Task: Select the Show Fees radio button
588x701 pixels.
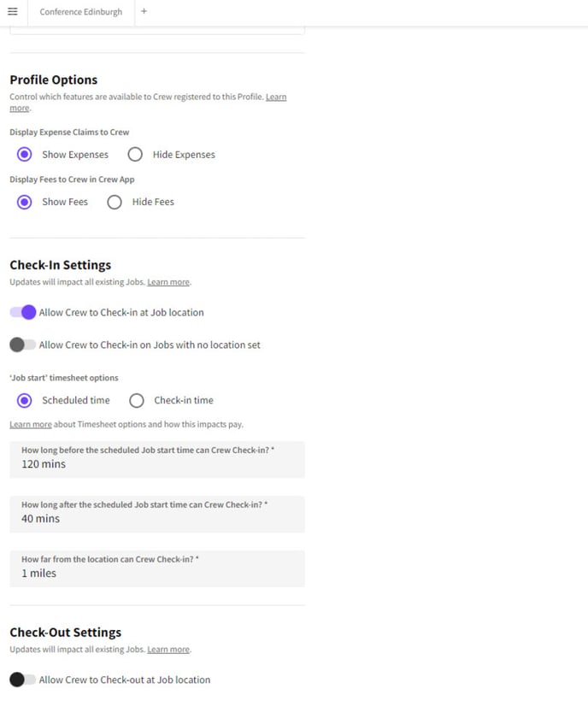Action: (x=25, y=202)
